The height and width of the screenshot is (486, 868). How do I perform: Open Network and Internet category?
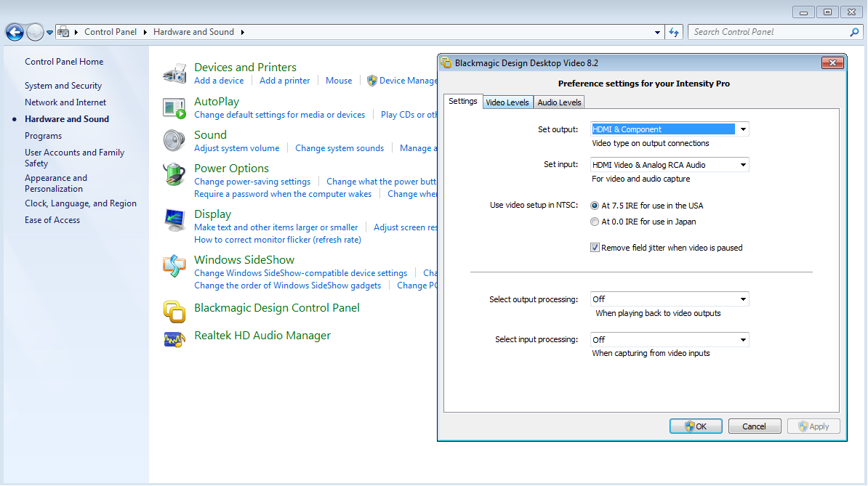[65, 102]
